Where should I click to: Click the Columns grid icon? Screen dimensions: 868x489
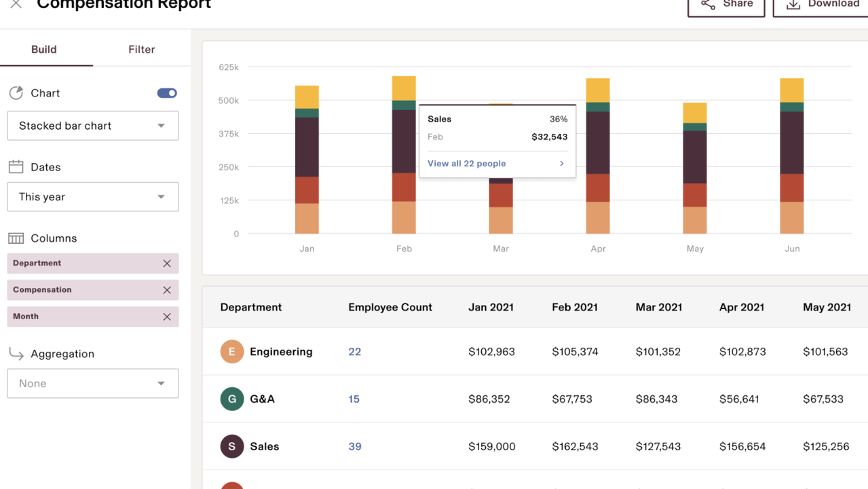coord(16,238)
